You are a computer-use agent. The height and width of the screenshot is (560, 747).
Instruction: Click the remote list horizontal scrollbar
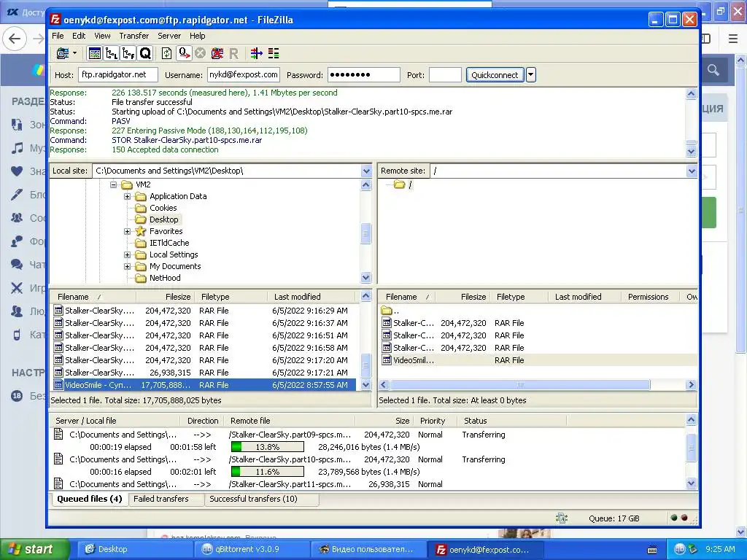[x=519, y=385]
